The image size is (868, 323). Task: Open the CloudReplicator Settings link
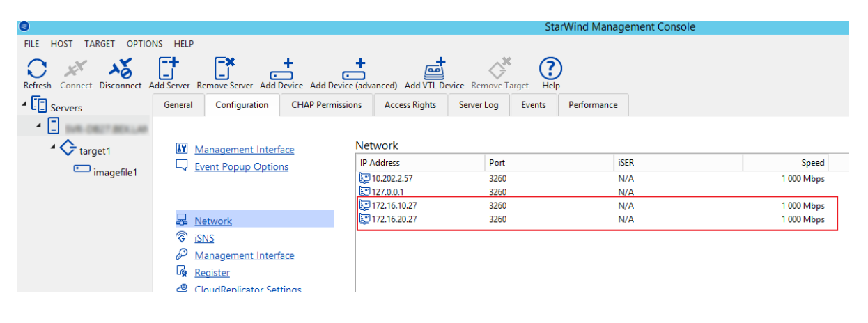coord(248,289)
